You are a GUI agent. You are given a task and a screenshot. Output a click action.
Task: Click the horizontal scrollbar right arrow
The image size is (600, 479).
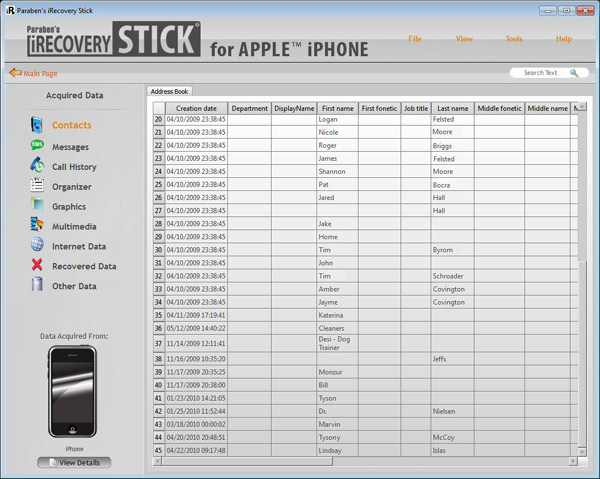click(x=573, y=461)
